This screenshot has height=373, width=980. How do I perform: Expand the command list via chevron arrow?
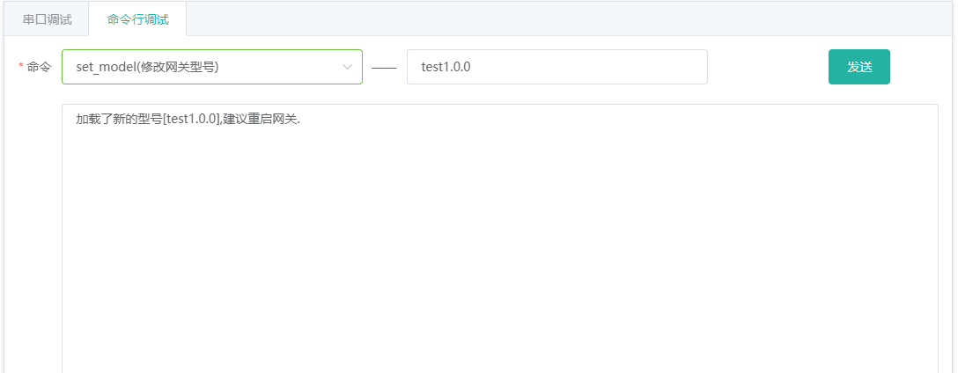347,67
